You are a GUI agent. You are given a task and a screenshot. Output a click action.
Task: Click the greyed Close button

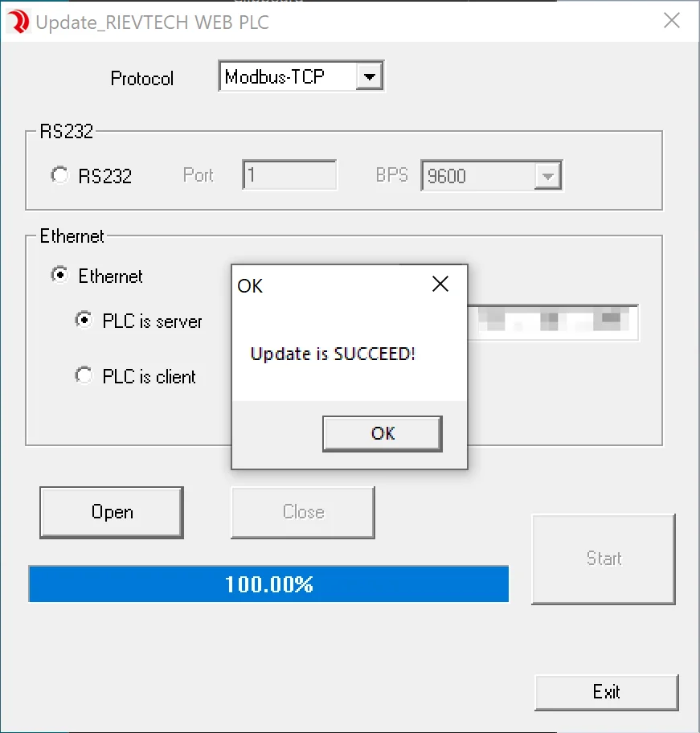[303, 512]
